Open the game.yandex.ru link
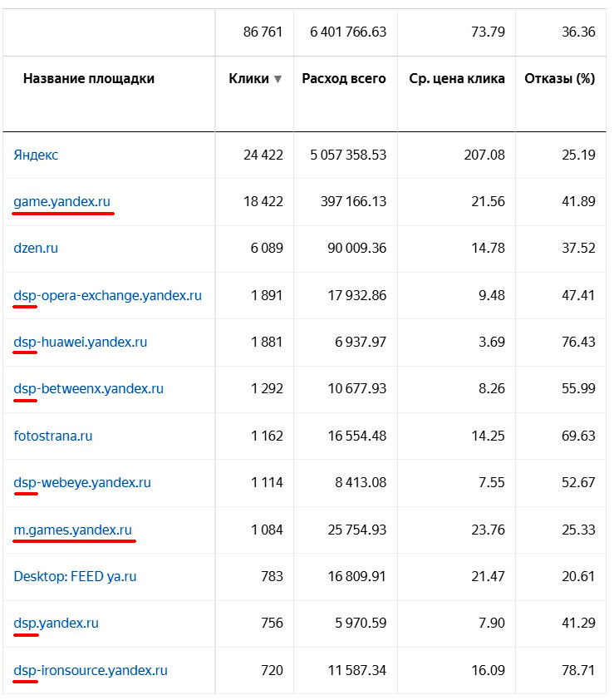The height and width of the screenshot is (700, 614). (x=61, y=202)
